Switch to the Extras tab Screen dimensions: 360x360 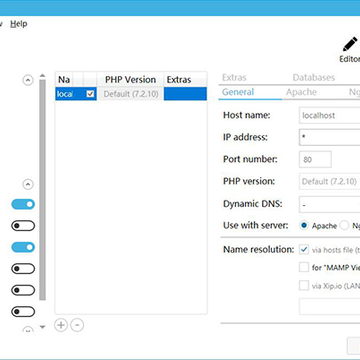click(x=234, y=78)
